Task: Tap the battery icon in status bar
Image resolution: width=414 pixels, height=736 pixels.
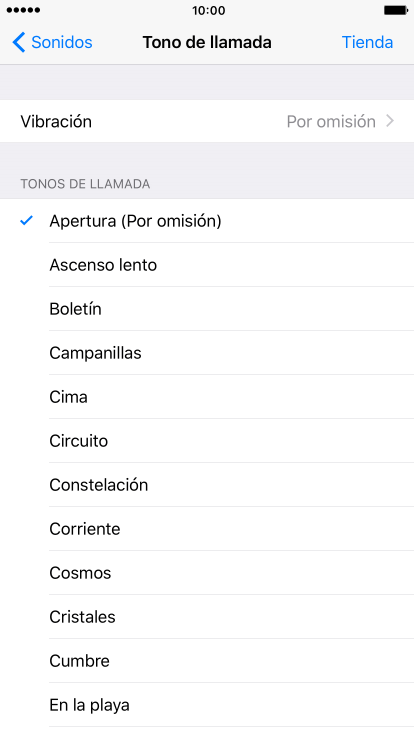Action: 396,10
